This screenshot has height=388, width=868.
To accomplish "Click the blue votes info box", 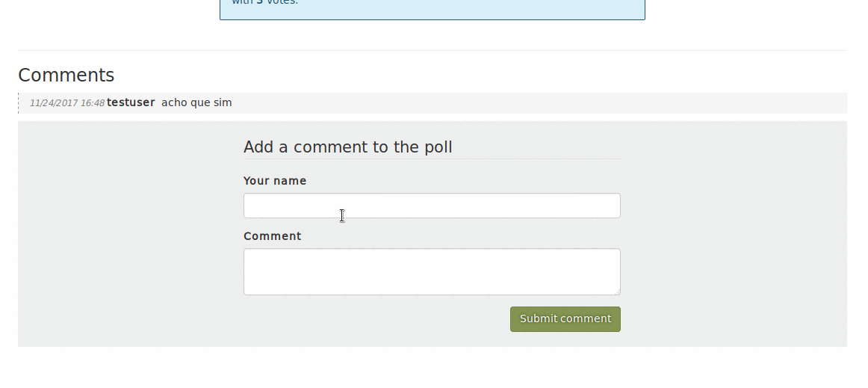I will point(432,9).
